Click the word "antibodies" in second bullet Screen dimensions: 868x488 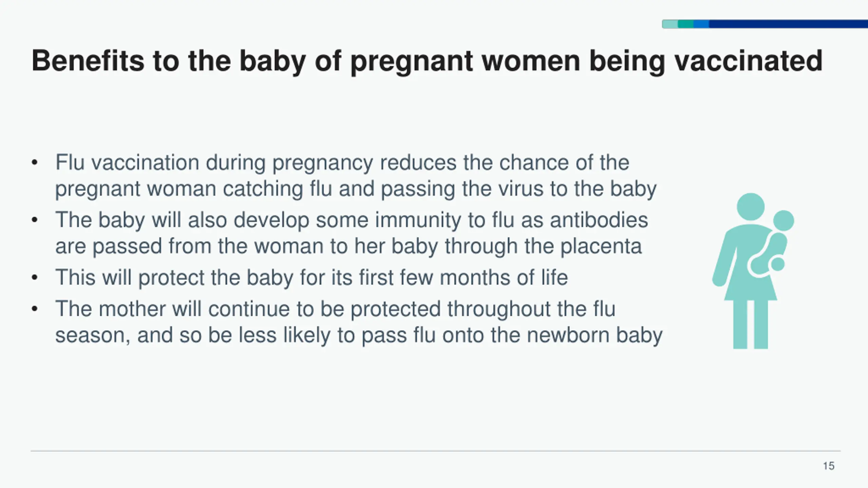coord(599,220)
